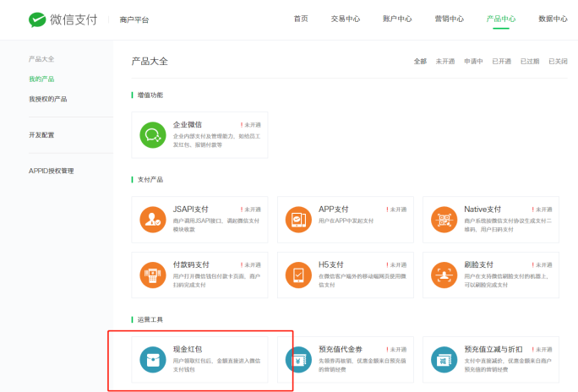This screenshot has width=578, height=392.
Task: Go to 首页 in top navigation
Action: click(x=301, y=19)
